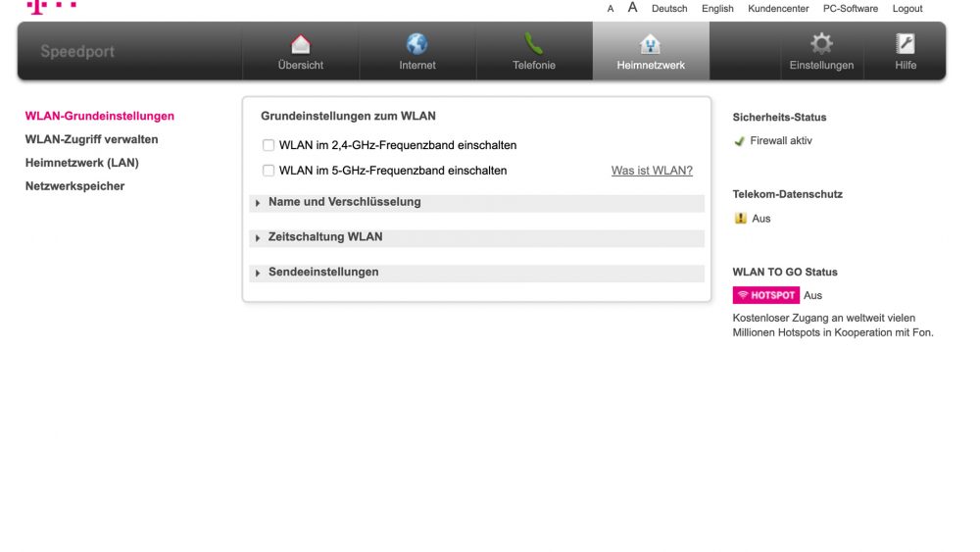Select the Heimnetzwerk tab label
The height and width of the screenshot is (552, 980).
(x=651, y=65)
